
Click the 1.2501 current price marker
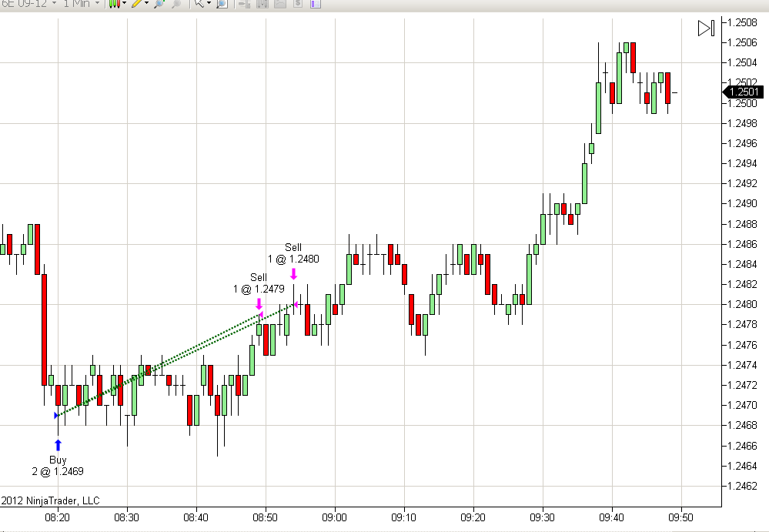tap(743, 92)
